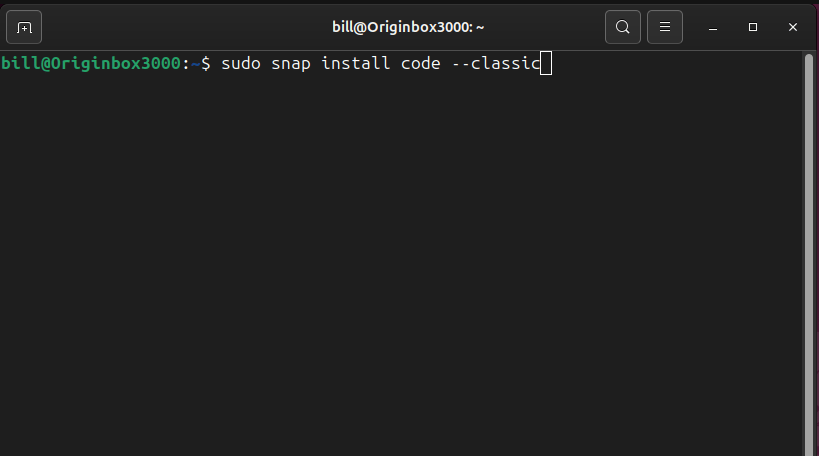Click the block cursor after '--classic'
Viewport: 819px width, 456px height.
(x=546, y=64)
